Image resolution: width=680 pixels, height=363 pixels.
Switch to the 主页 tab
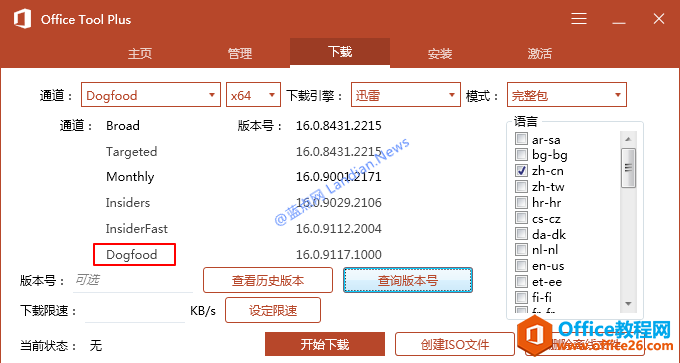tap(140, 53)
